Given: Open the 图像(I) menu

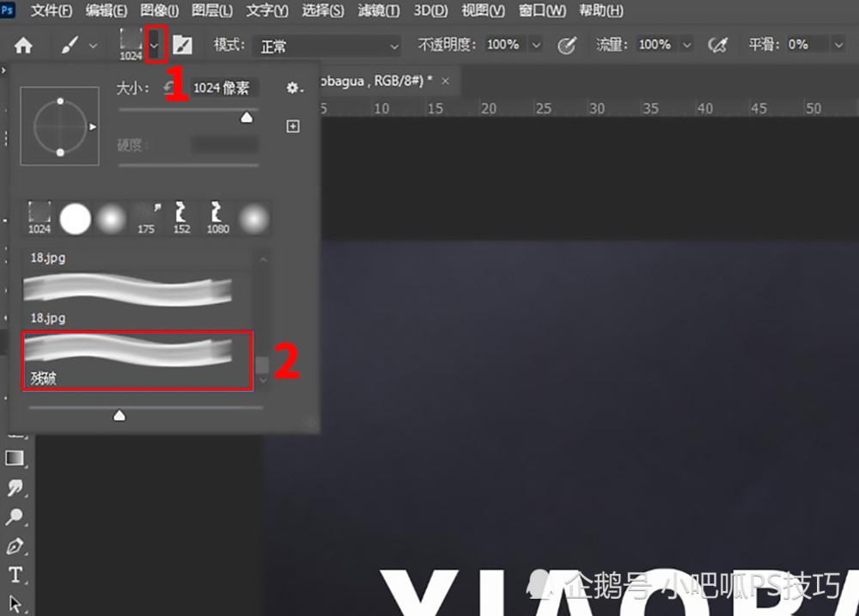Looking at the screenshot, I should [160, 10].
